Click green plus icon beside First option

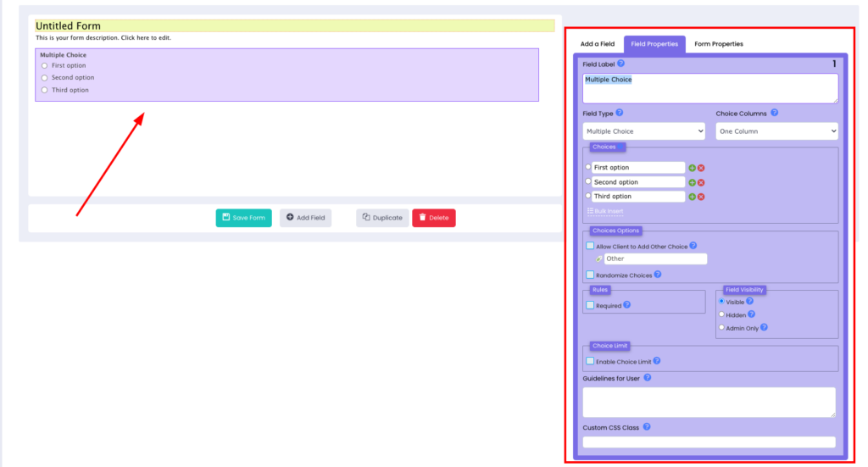tap(692, 168)
